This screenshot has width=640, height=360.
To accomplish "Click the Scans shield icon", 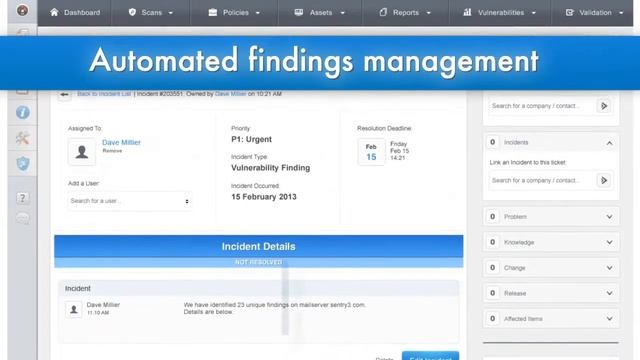I will [x=132, y=12].
